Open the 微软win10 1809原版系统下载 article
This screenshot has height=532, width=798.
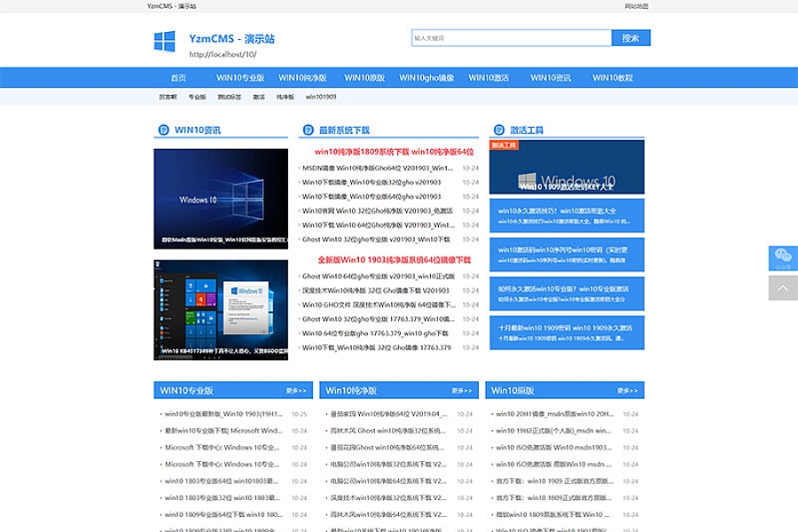[552, 514]
